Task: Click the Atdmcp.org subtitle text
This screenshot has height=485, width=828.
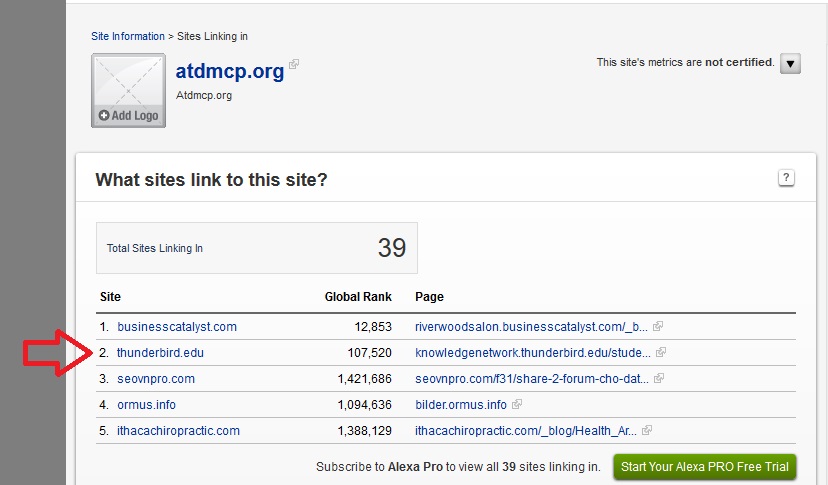Action: pyautogui.click(x=204, y=96)
